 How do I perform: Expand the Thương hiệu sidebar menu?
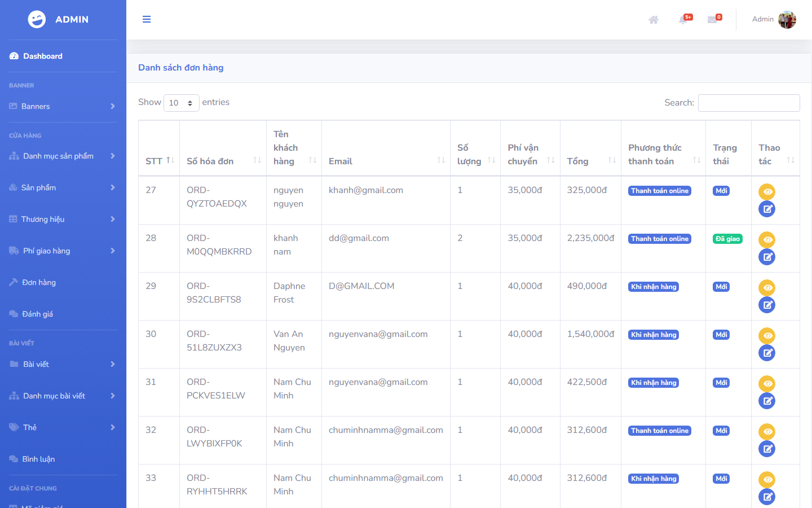(63, 219)
